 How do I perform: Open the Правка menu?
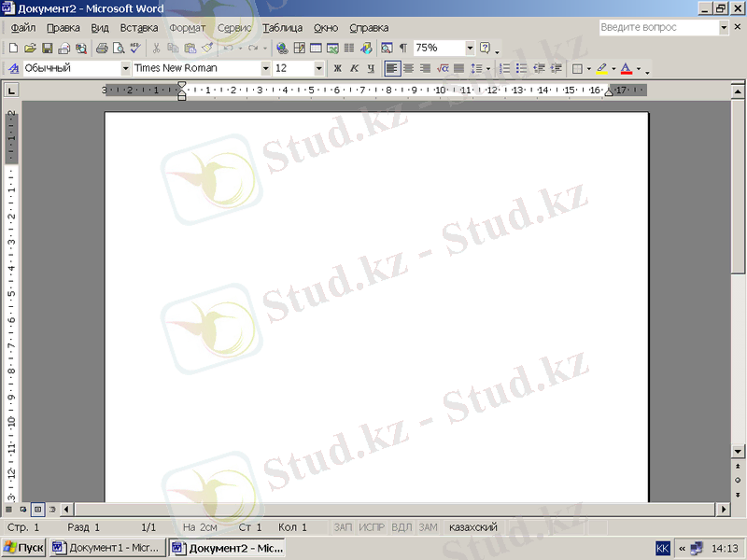[x=63, y=28]
